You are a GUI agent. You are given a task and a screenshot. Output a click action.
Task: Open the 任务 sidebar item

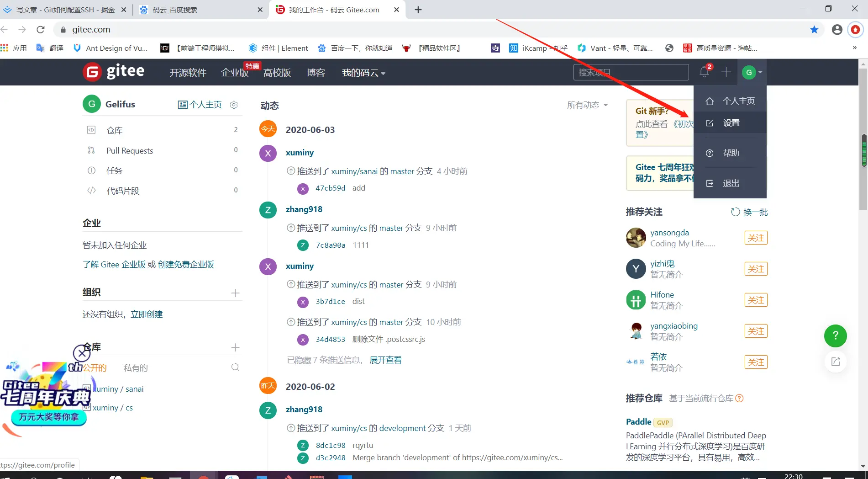click(162, 170)
